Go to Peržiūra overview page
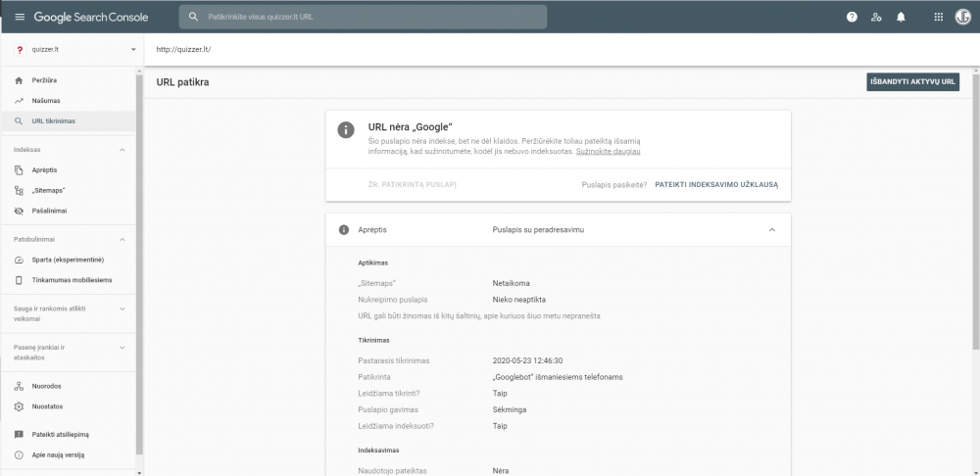The width and height of the screenshot is (980, 476). pyautogui.click(x=68, y=80)
